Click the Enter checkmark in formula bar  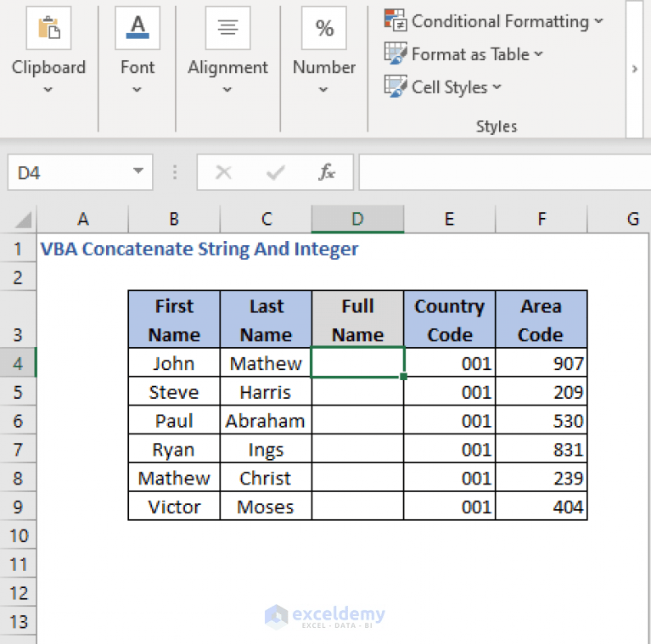click(275, 172)
